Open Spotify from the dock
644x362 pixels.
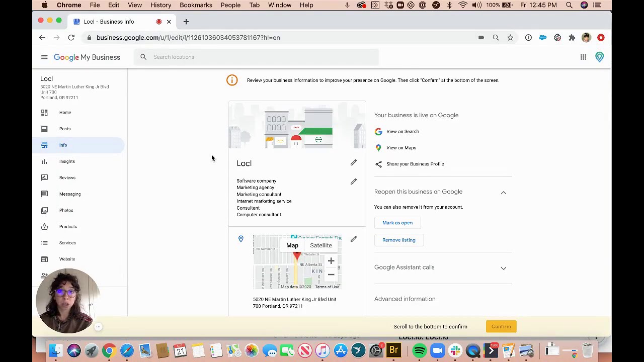pyautogui.click(x=420, y=350)
